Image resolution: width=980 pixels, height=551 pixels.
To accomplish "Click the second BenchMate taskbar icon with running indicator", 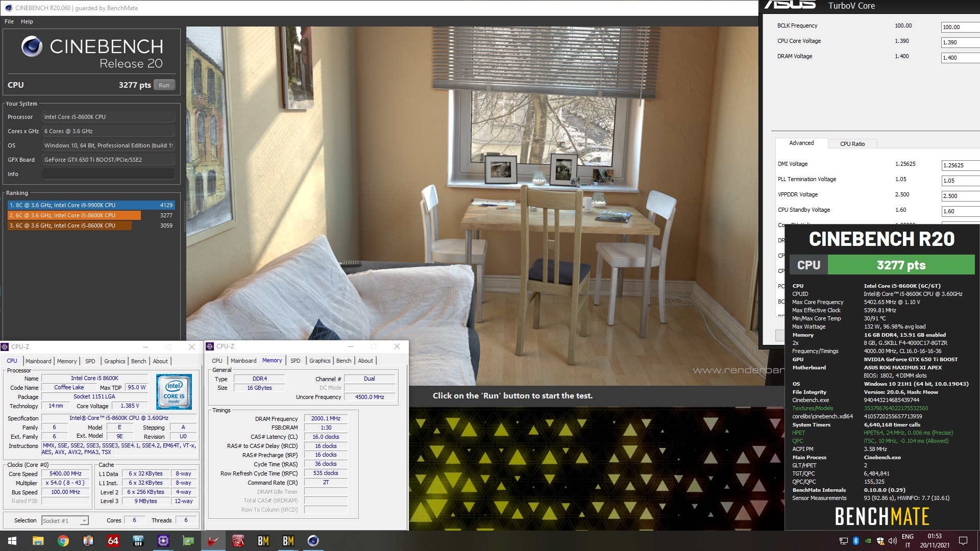I will [288, 541].
